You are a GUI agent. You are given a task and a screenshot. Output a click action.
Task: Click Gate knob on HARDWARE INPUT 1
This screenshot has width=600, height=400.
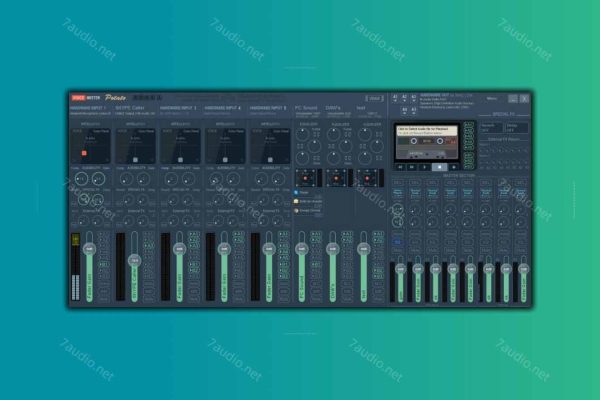click(98, 179)
